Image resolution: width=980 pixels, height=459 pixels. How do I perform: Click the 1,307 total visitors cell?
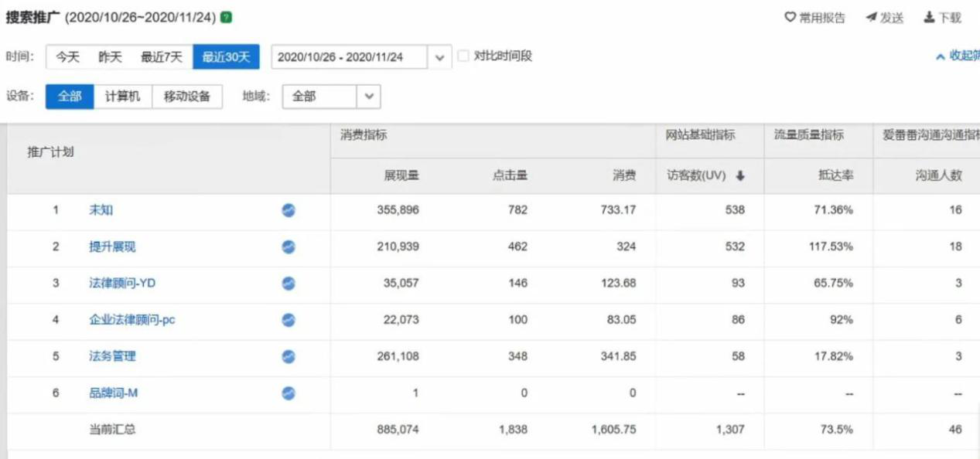[x=730, y=429]
